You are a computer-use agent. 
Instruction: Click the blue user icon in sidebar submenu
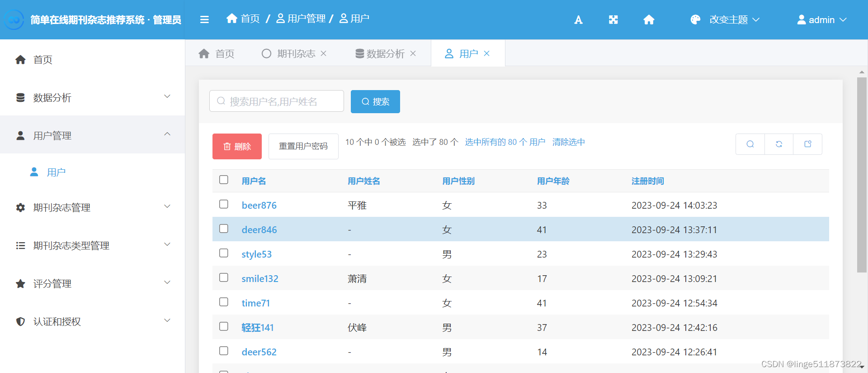tap(34, 172)
